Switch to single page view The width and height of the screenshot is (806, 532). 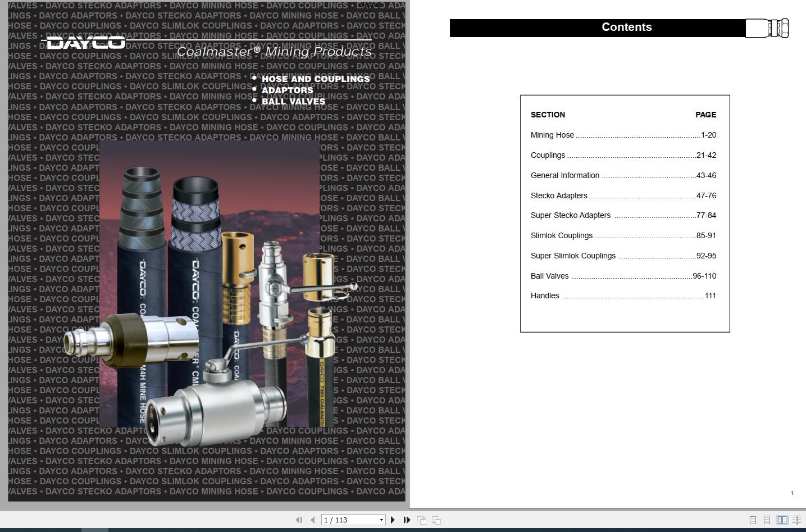[753, 520]
